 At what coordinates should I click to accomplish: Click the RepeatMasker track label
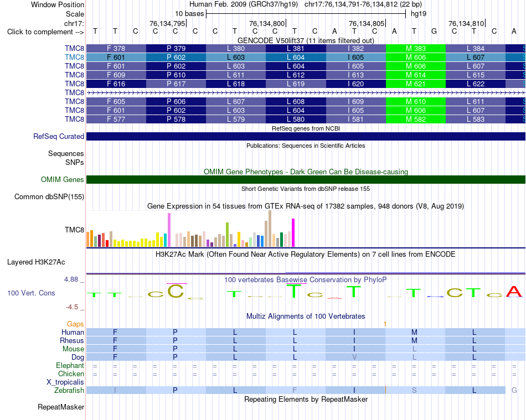pos(61,407)
